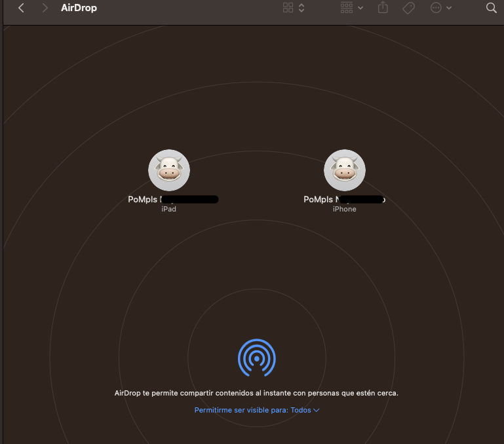Expand chevron beside the ellipsis action button
Viewport: 504px width, 444px height.
449,8
